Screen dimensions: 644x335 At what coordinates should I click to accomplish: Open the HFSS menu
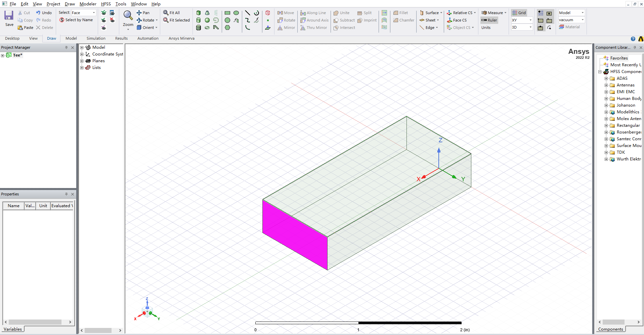click(106, 4)
